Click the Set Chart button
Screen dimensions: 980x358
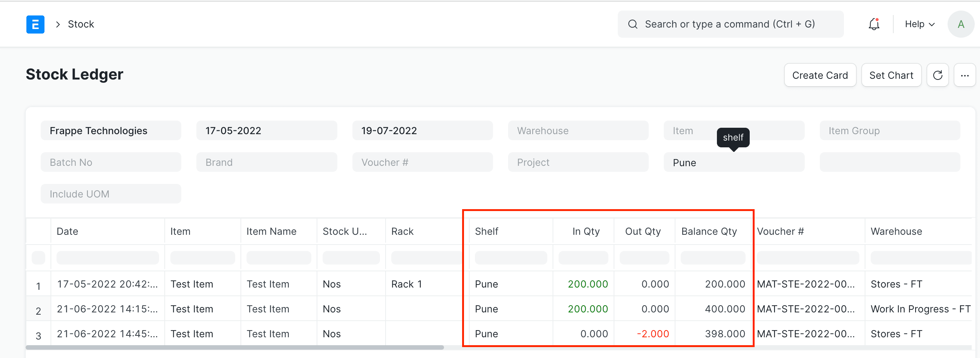click(x=891, y=75)
